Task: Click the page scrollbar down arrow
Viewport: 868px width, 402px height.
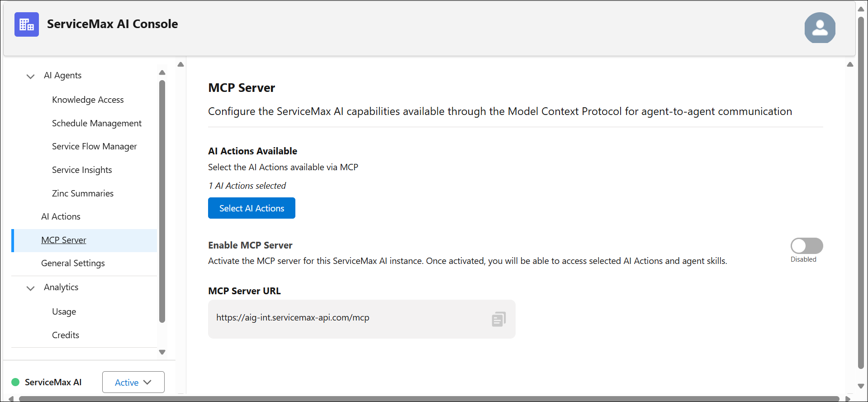Action: (x=861, y=386)
